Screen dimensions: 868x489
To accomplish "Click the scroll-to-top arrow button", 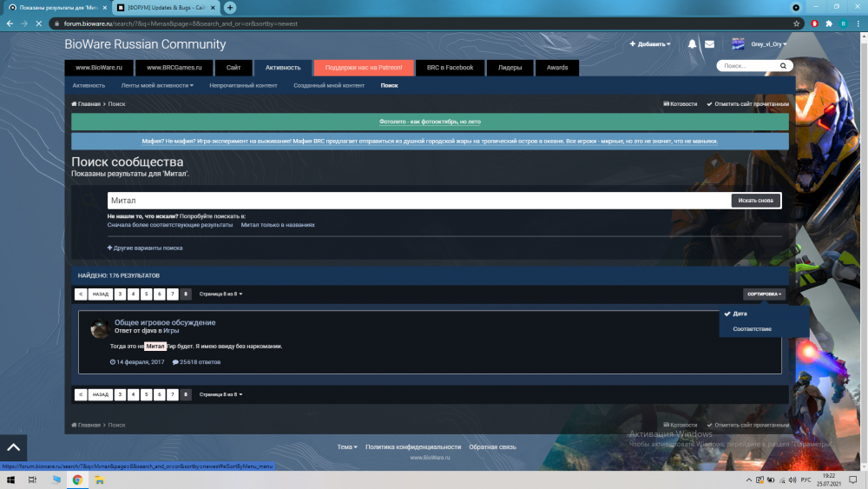I will [x=13, y=447].
